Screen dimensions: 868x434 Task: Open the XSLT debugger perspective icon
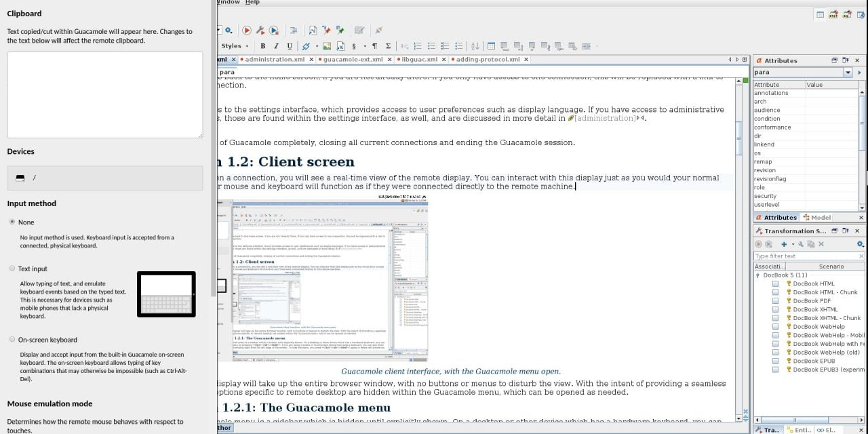[x=833, y=14]
